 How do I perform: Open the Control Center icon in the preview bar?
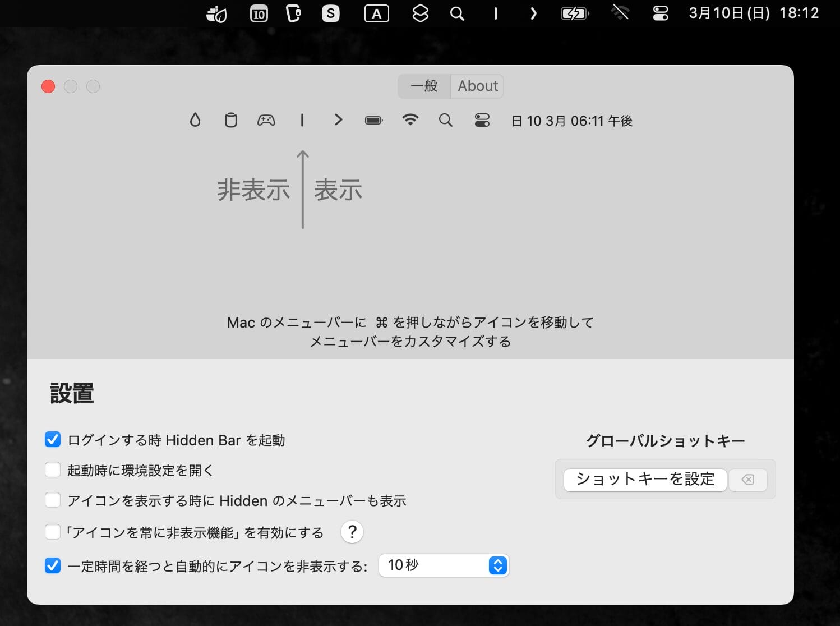coord(482,119)
